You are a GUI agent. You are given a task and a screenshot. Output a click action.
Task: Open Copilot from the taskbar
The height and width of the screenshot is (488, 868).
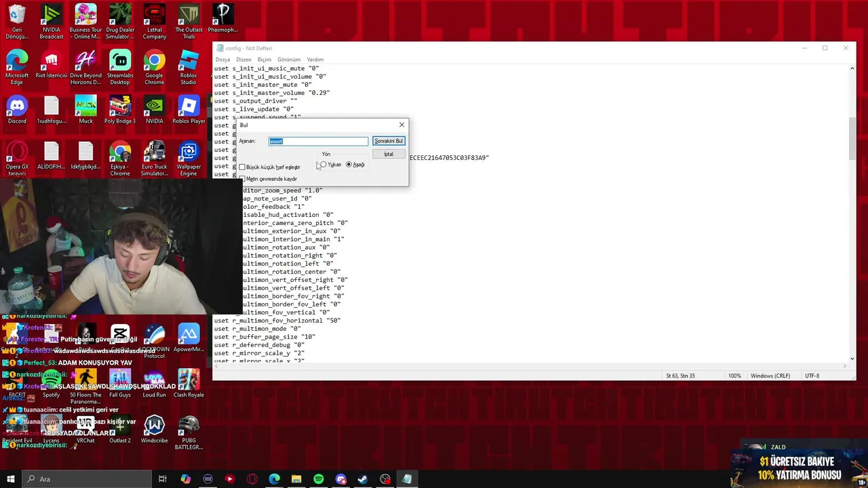tap(185, 479)
